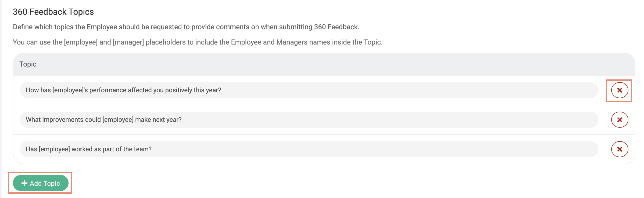This screenshot has width=644, height=198.
Task: Delete the topic about performance affecting you positively
Action: pos(620,90)
